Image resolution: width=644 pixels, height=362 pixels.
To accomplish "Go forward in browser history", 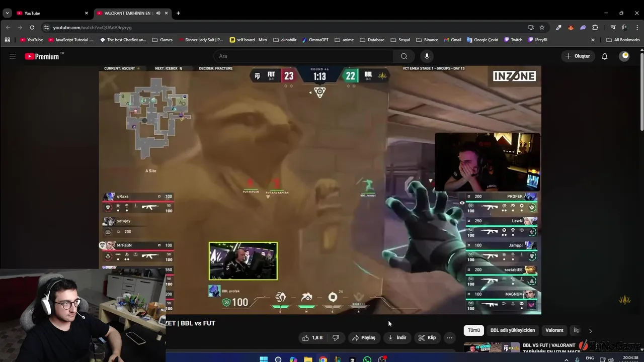I will pos(20,27).
